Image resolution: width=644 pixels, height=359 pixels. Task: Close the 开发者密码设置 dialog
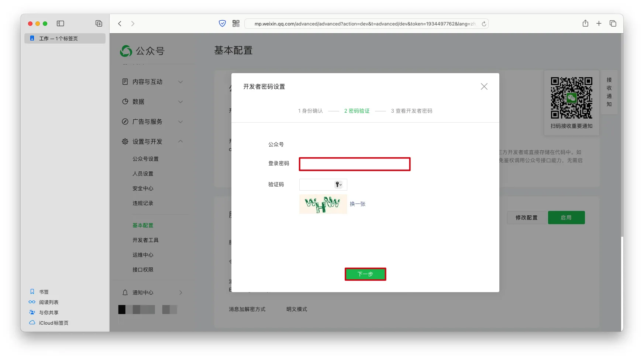[x=484, y=86]
